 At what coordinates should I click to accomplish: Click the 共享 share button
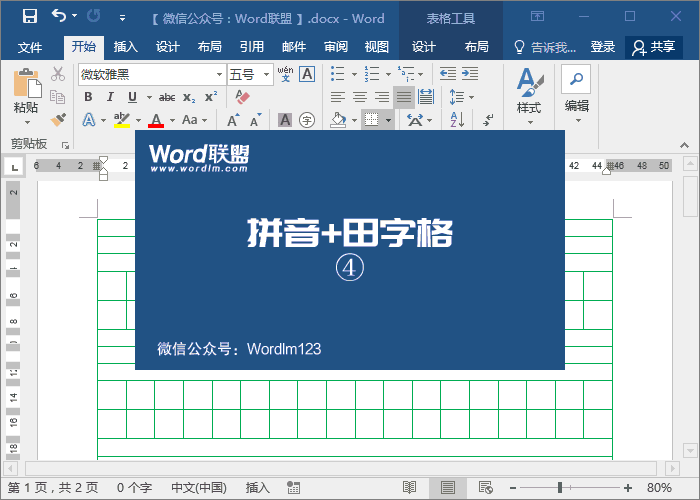click(654, 47)
